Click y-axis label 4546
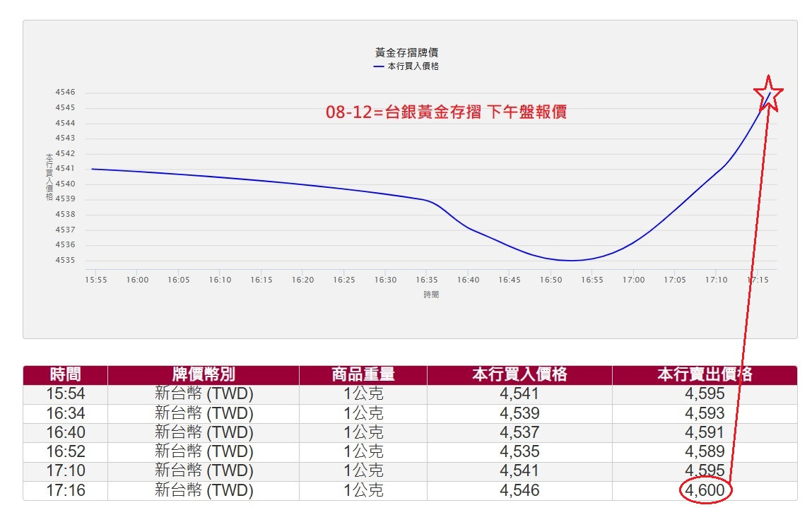Image resolution: width=812 pixels, height=510 pixels. click(65, 92)
